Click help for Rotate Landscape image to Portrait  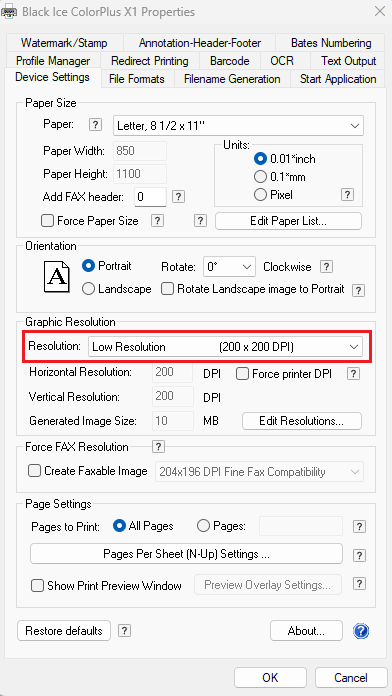[x=358, y=290]
